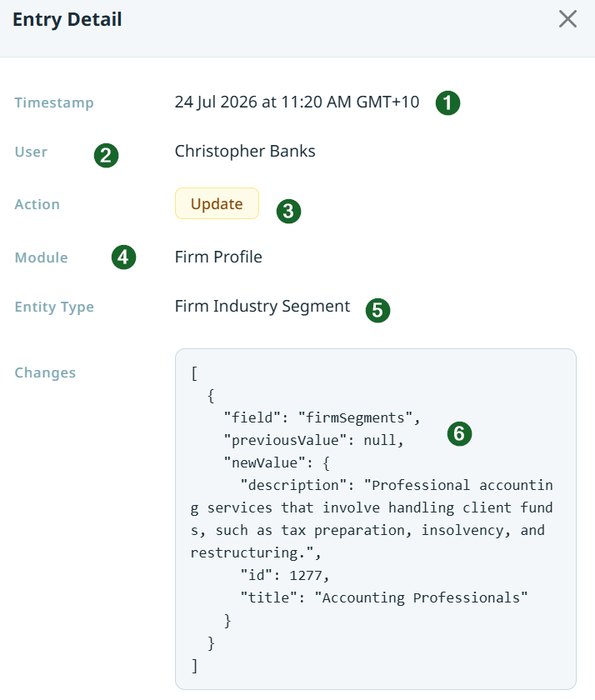Click the Entity Type field label
The height and width of the screenshot is (700, 595).
(54, 307)
